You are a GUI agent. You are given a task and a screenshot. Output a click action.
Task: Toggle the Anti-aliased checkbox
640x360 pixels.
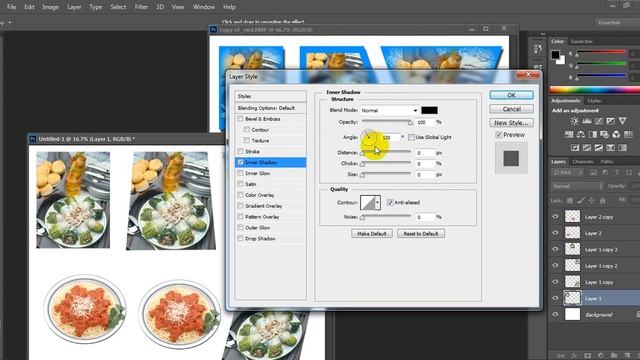click(x=390, y=202)
